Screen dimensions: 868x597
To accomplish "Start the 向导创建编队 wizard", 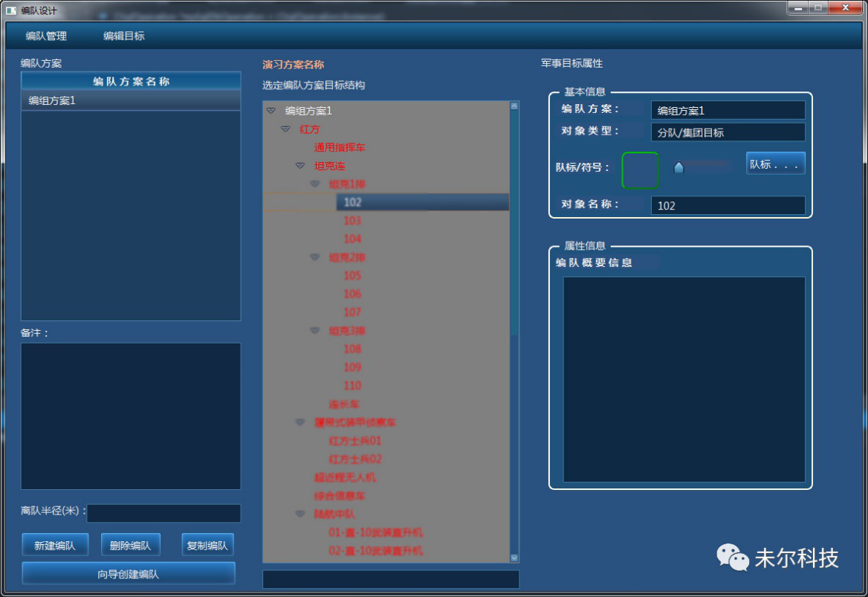I will click(129, 574).
